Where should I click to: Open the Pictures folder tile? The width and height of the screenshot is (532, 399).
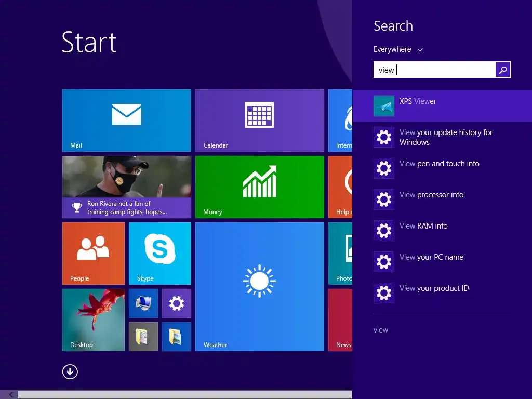click(177, 337)
